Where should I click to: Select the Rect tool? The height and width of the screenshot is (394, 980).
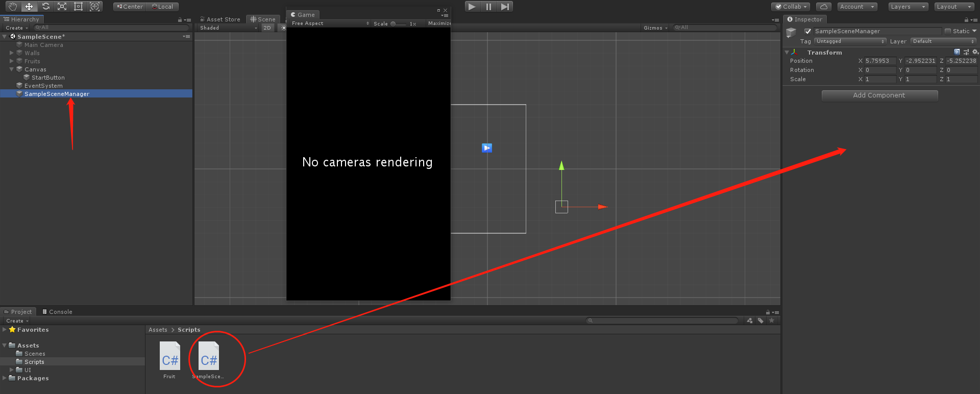pyautogui.click(x=78, y=7)
